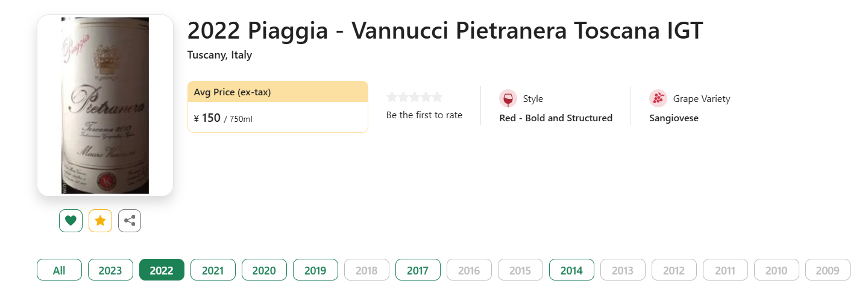Screen dimensions: 868x298
Task: Open the Pietranera bottle label thumbnail
Action: click(105, 106)
